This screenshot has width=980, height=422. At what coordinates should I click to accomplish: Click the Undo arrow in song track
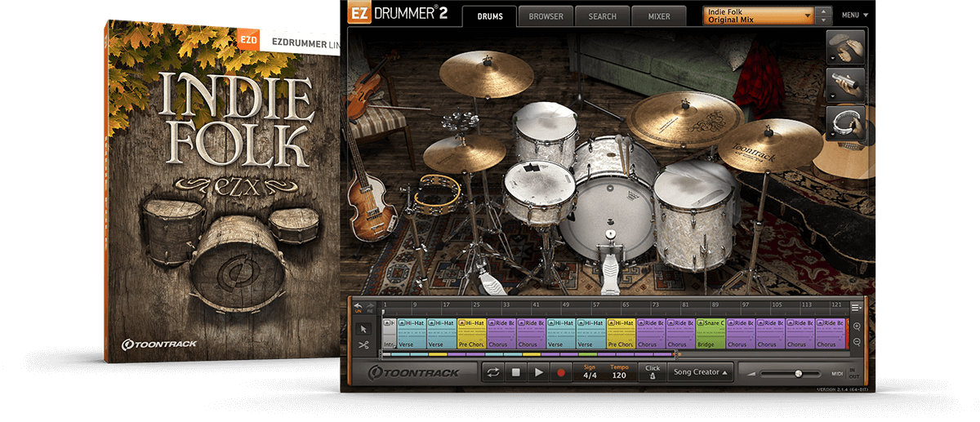(x=357, y=306)
